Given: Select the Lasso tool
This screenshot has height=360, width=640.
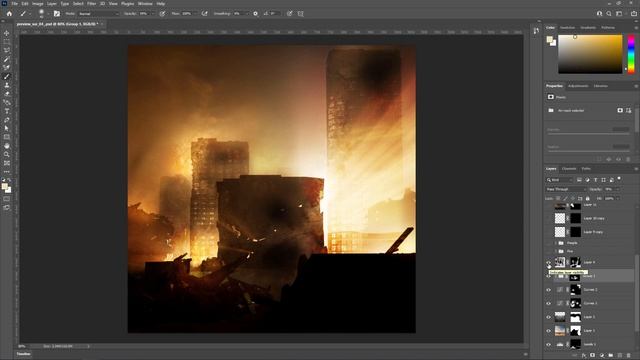Looking at the screenshot, I should 7,50.
